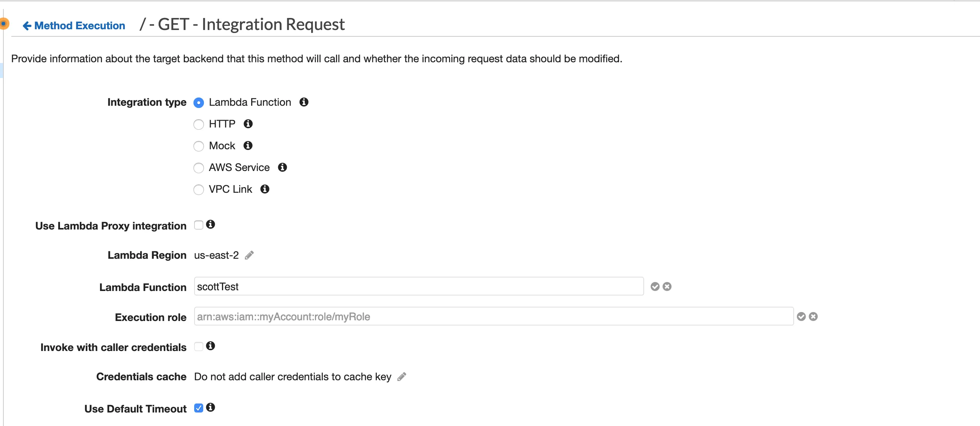Select HTTP integration type
Viewport: 980px width, 426px height.
(199, 124)
